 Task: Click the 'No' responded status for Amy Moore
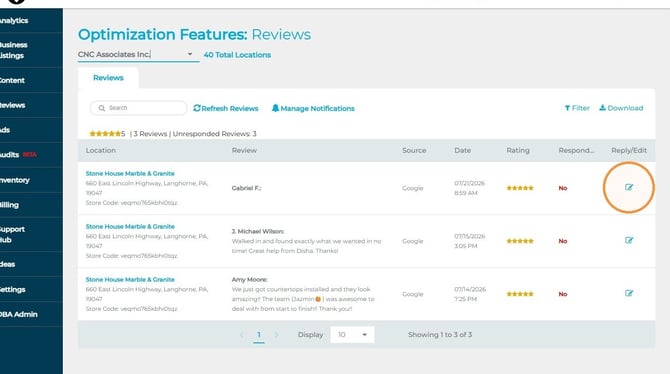[563, 294]
